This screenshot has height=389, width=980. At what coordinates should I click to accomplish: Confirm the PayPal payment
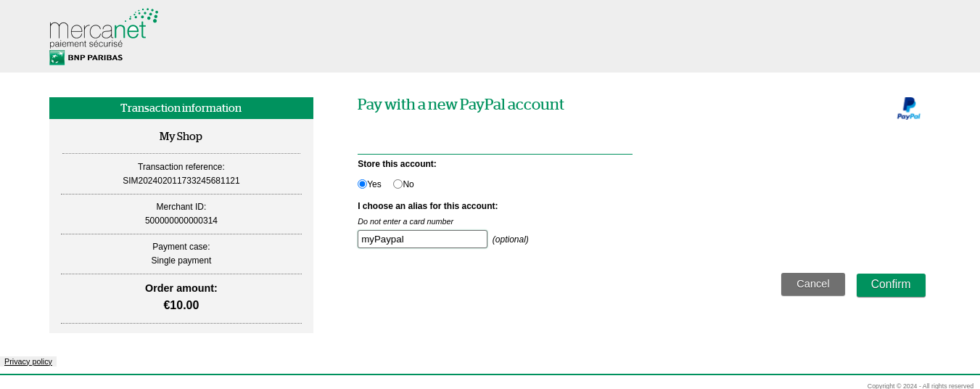(890, 284)
